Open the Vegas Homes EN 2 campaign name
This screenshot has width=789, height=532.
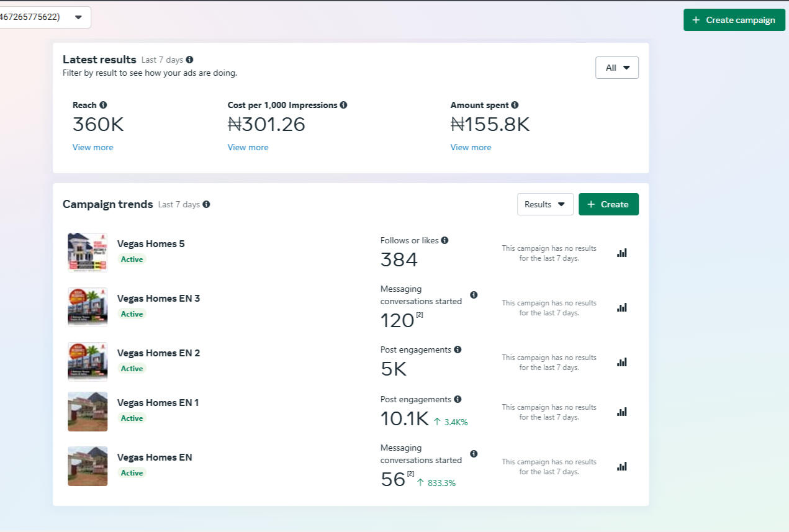tap(158, 353)
